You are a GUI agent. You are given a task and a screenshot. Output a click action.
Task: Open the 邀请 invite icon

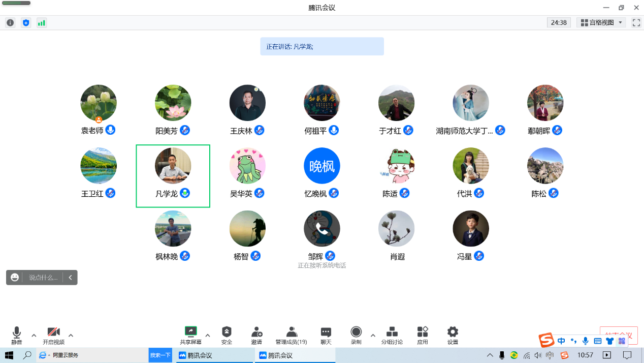point(256,335)
